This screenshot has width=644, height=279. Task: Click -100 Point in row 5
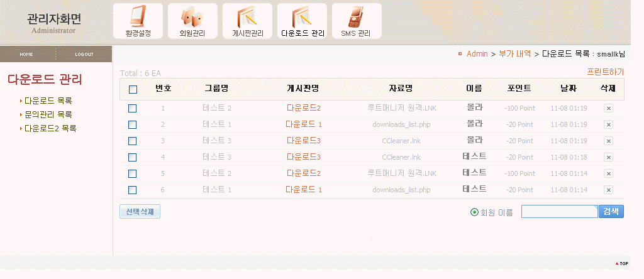[519, 173]
